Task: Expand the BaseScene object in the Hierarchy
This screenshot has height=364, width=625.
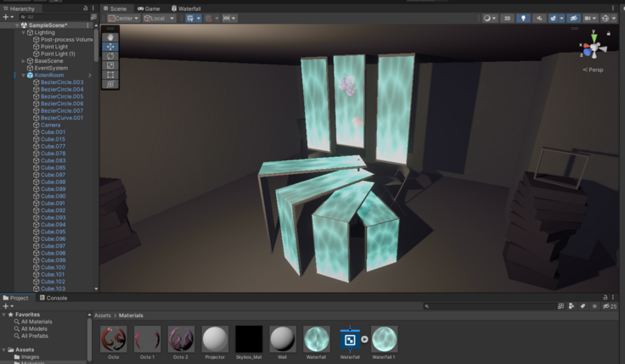Action: point(23,61)
